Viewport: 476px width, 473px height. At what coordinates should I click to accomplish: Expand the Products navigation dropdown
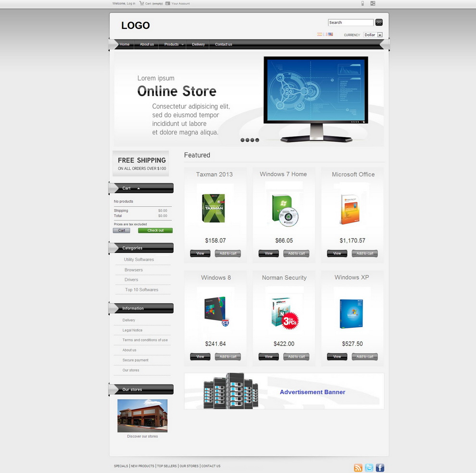click(x=172, y=44)
